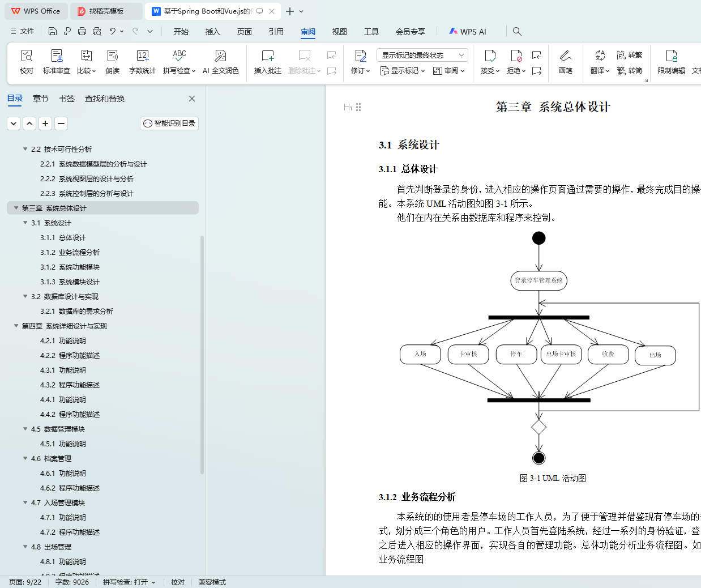The height and width of the screenshot is (588, 701).
Task: Click the 接受 accept change icon
Action: (x=490, y=56)
